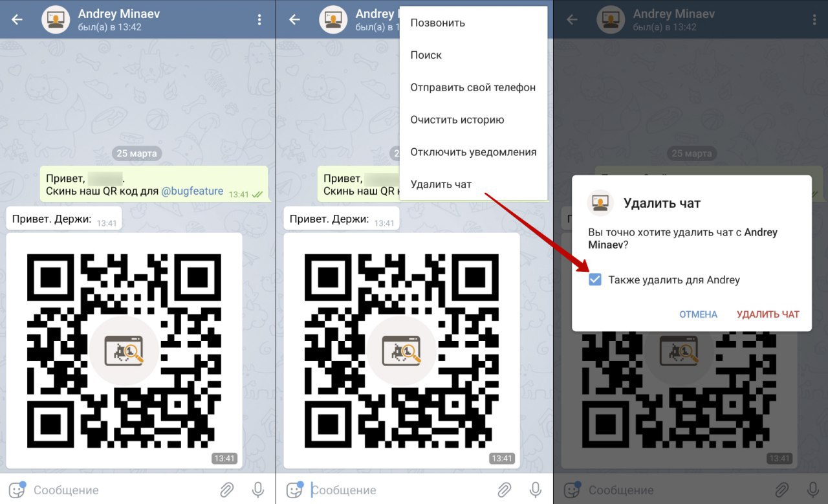Tap dialog title 'Удалить чат'
Image resolution: width=828 pixels, height=504 pixels.
coord(662,203)
